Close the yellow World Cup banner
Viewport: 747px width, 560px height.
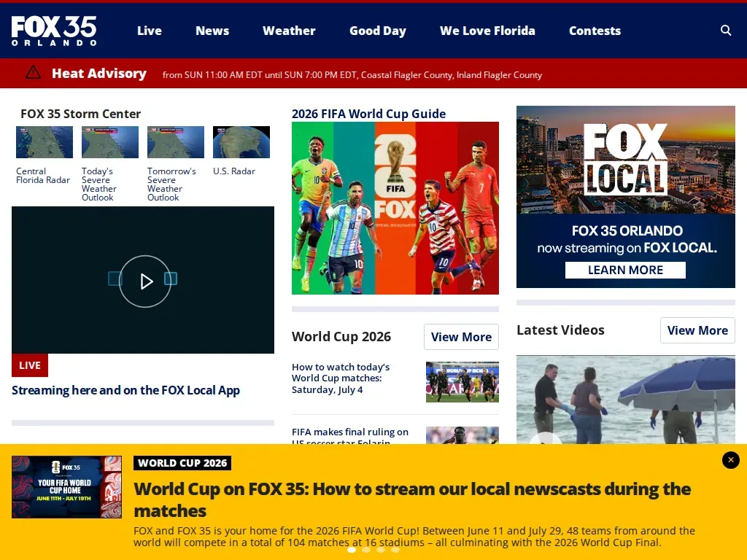[x=730, y=460]
